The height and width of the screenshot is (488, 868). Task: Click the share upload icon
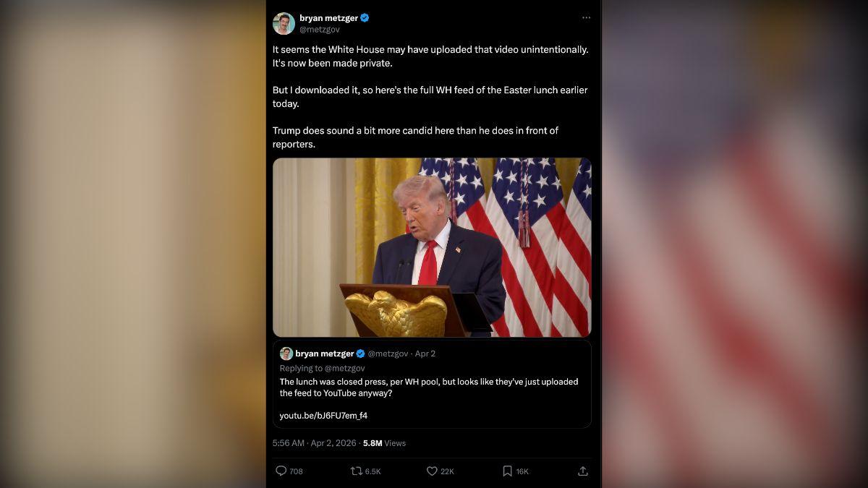pyautogui.click(x=583, y=471)
